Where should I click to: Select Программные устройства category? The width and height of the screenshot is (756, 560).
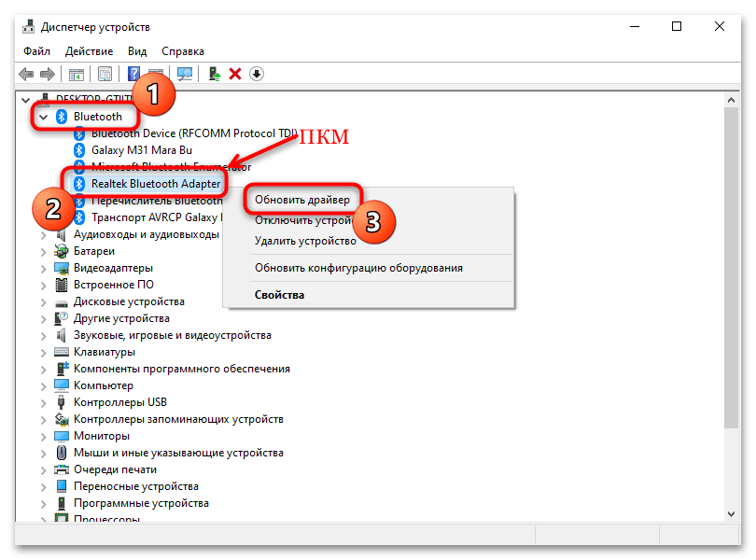(x=141, y=503)
